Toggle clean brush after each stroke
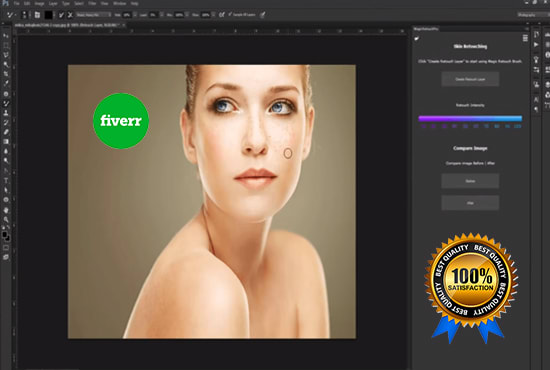Image resolution: width=550 pixels, height=370 pixels. pyautogui.click(x=70, y=15)
